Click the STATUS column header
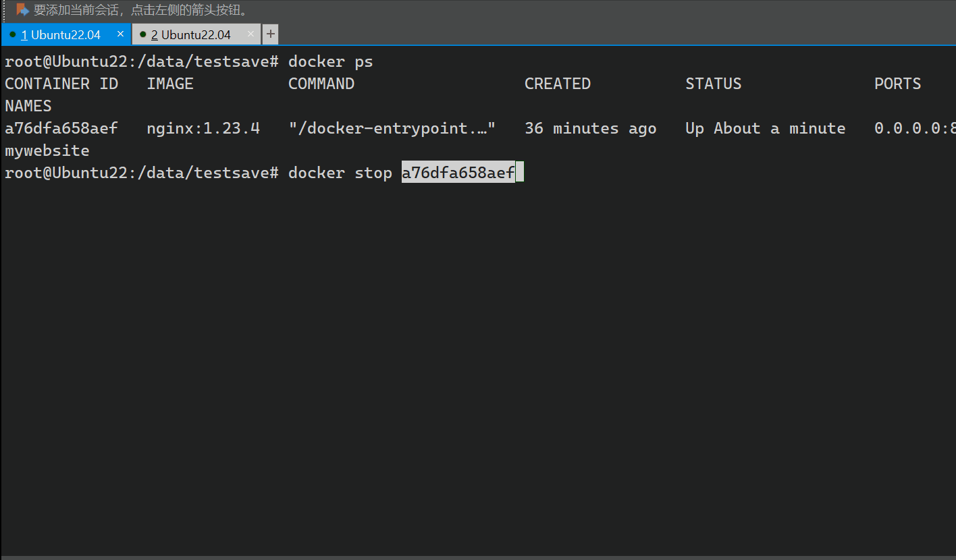 tap(714, 84)
